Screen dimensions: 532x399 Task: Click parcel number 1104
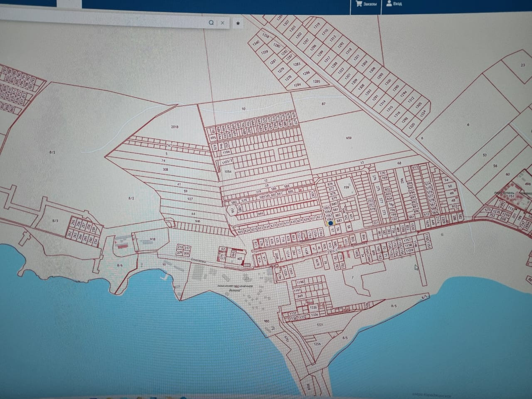(227, 153)
